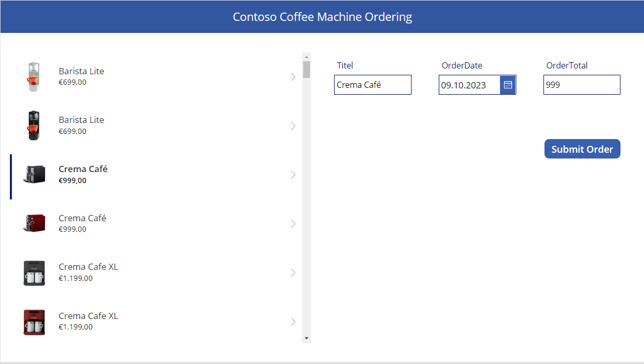Click the OrderDate field label
The height and width of the screenshot is (364, 644).
coord(462,65)
